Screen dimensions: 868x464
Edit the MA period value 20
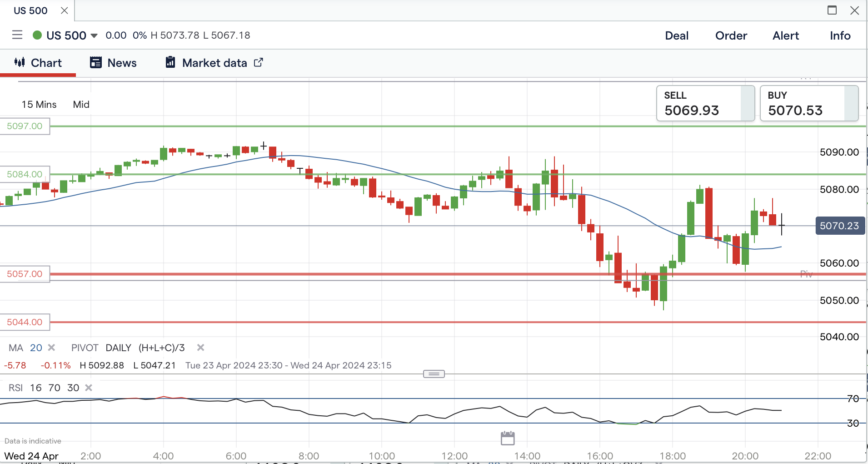pos(36,348)
